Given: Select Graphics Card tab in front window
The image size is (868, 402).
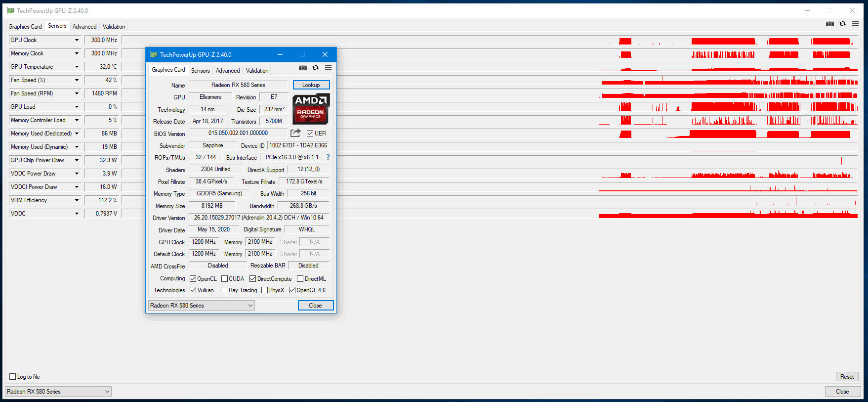Looking at the screenshot, I should (x=168, y=70).
